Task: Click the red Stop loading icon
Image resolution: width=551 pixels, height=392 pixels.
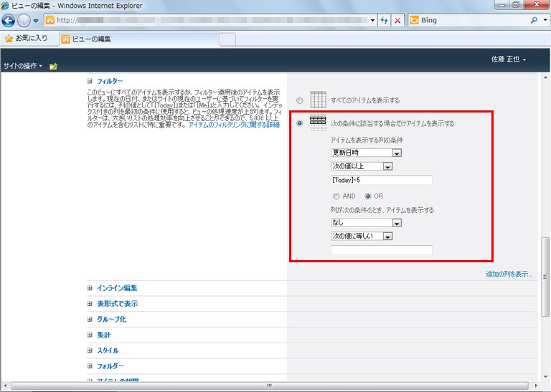Action: point(397,20)
